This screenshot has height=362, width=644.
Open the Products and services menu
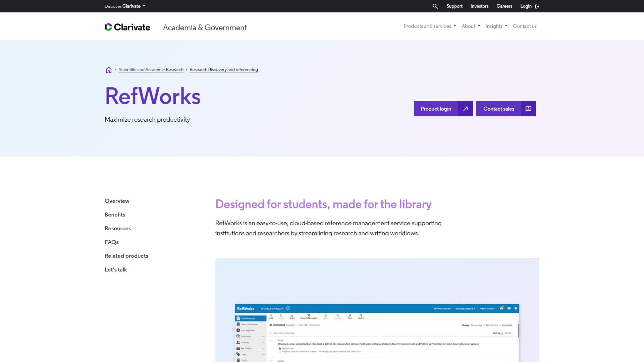tap(430, 26)
